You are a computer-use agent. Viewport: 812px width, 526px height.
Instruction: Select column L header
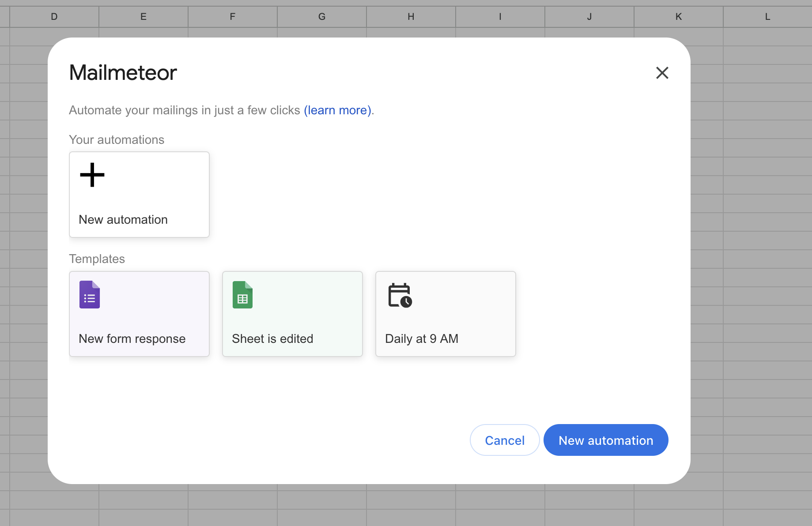point(767,17)
